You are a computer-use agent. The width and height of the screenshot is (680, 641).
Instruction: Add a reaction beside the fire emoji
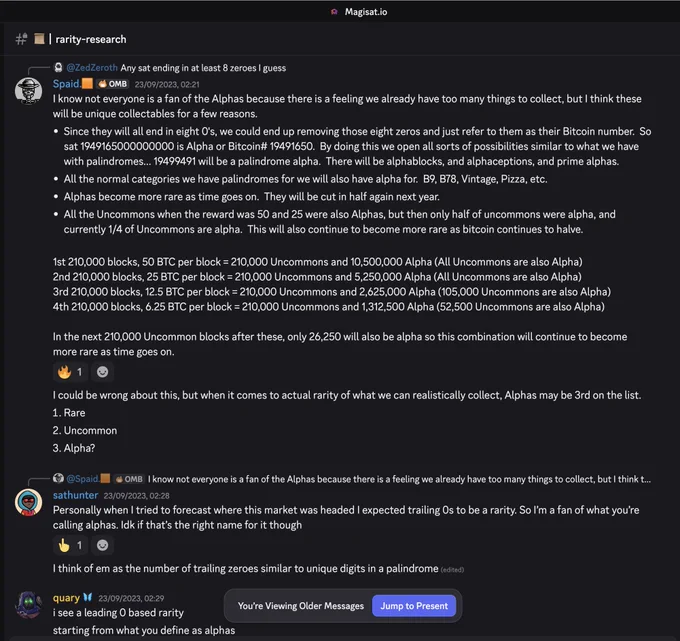[x=102, y=372]
